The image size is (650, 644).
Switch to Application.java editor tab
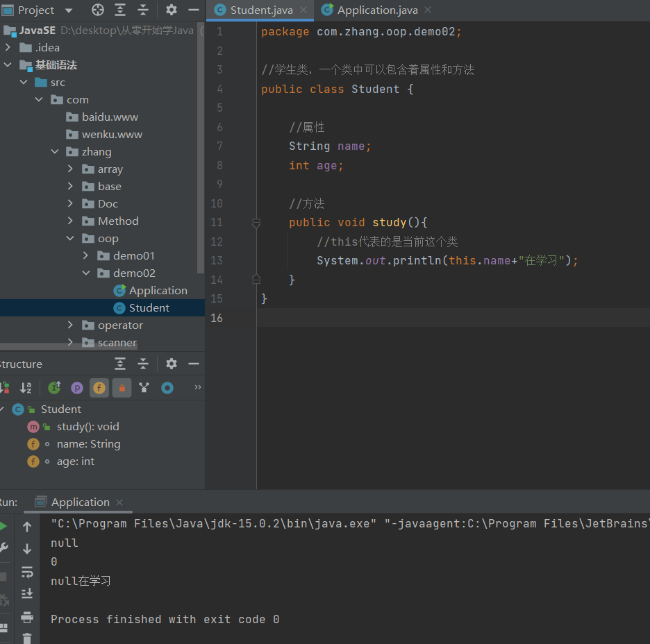coord(377,10)
